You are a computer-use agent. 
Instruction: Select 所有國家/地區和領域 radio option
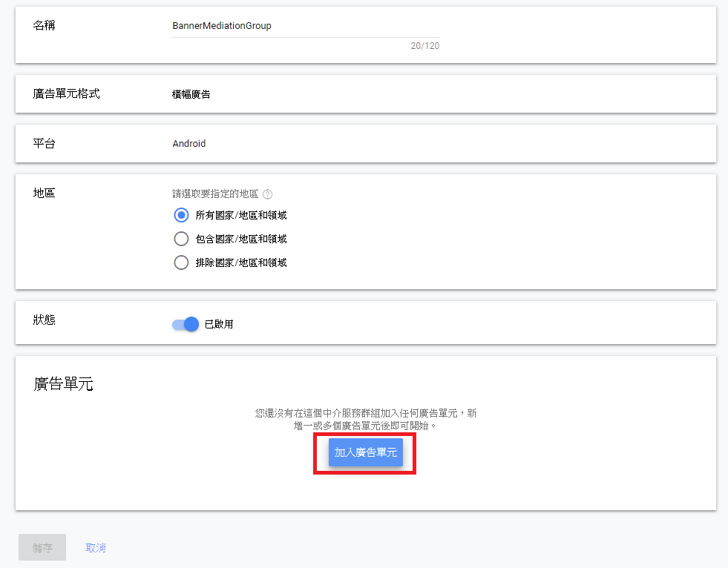point(181,215)
